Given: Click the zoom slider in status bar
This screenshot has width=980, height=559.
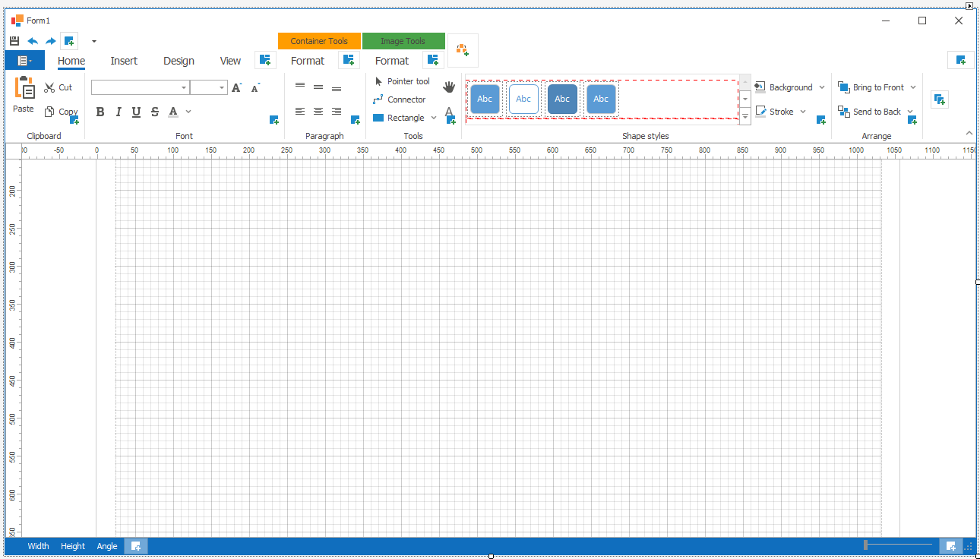Looking at the screenshot, I should point(898,545).
